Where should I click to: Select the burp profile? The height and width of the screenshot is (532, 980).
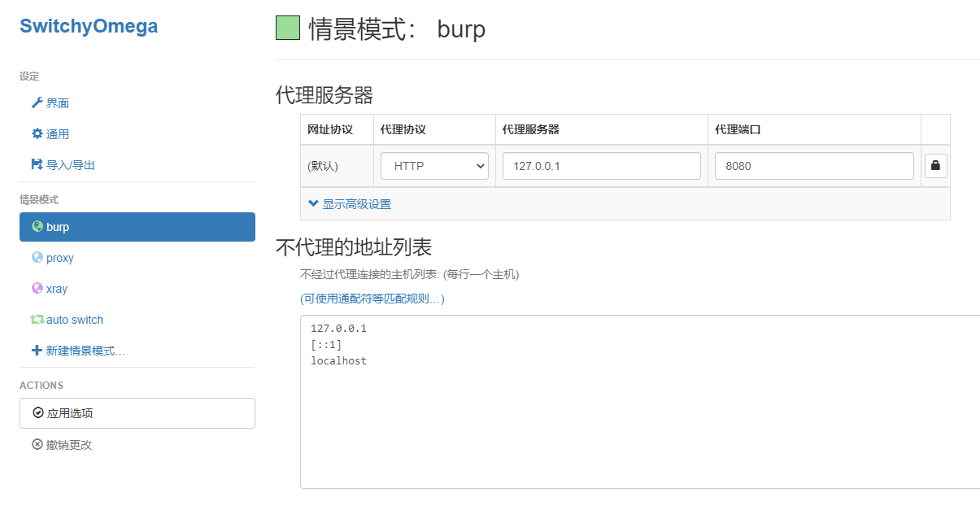(137, 227)
